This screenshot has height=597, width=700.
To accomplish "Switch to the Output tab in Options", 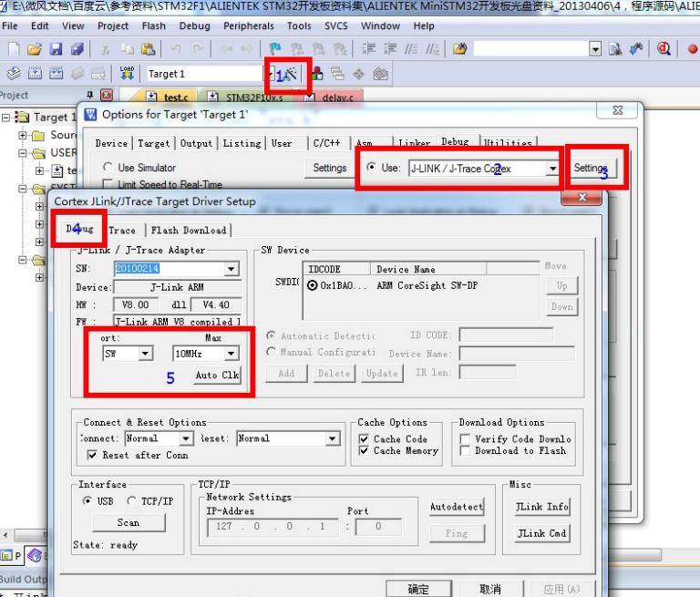I will [x=196, y=143].
